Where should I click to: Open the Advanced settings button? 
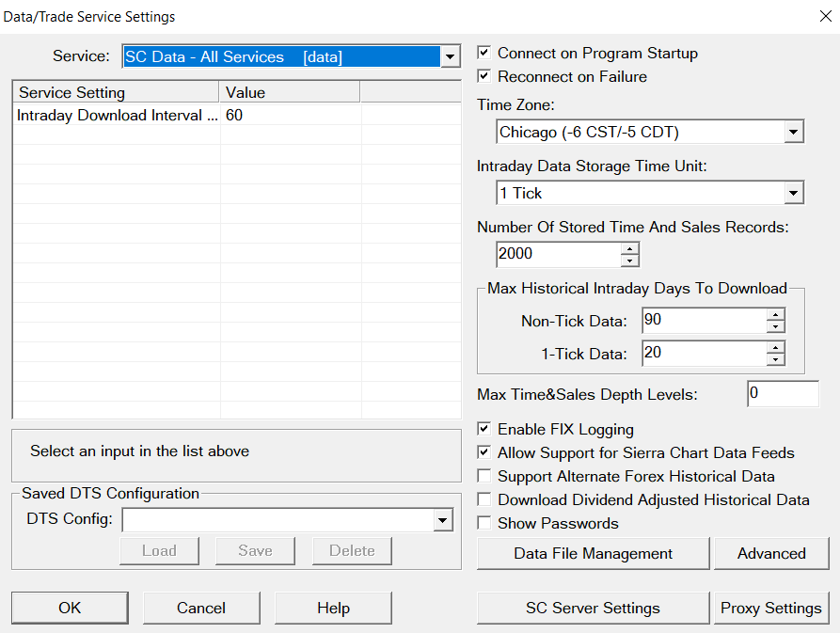coord(771,553)
